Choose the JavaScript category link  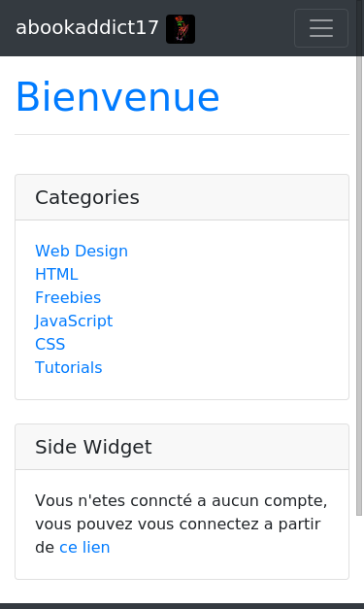point(74,321)
